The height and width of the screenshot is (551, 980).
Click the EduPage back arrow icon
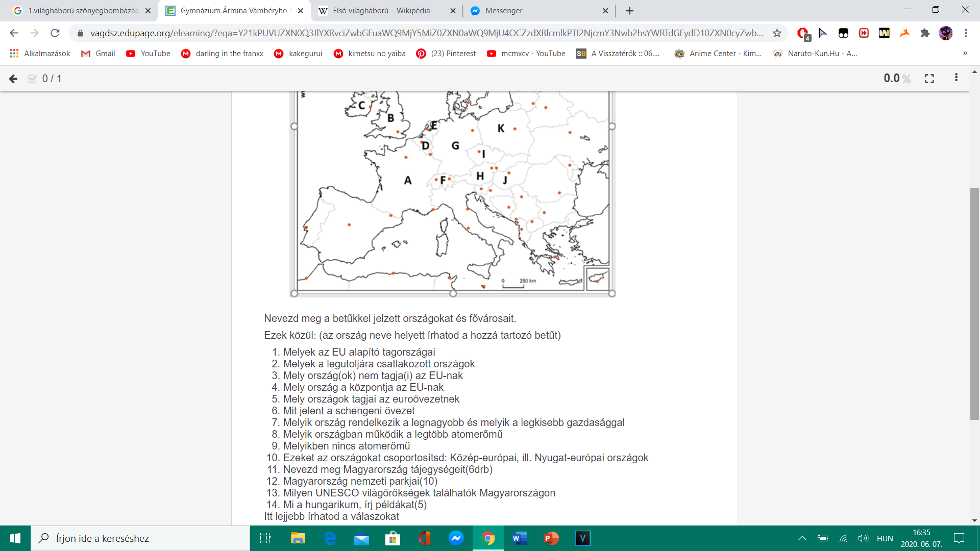pos(13,79)
